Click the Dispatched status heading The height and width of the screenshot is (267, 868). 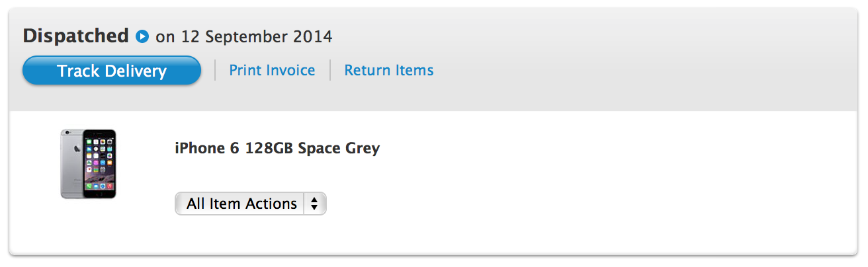(75, 36)
